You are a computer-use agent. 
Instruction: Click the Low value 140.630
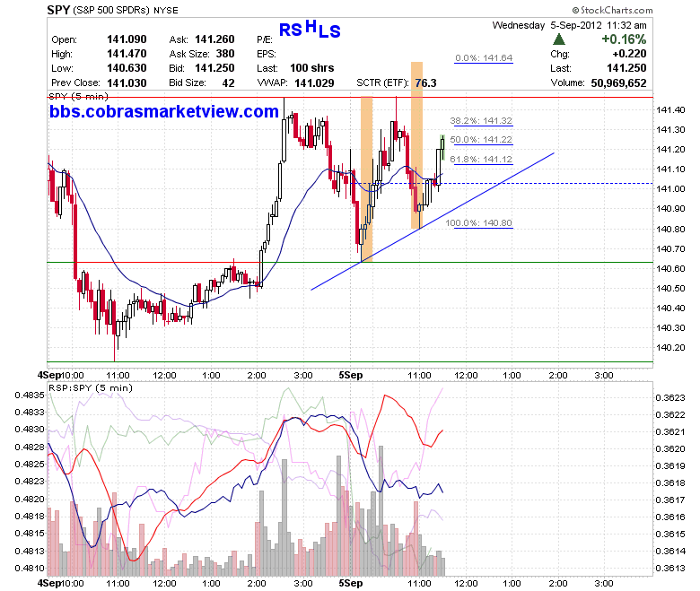click(127, 68)
